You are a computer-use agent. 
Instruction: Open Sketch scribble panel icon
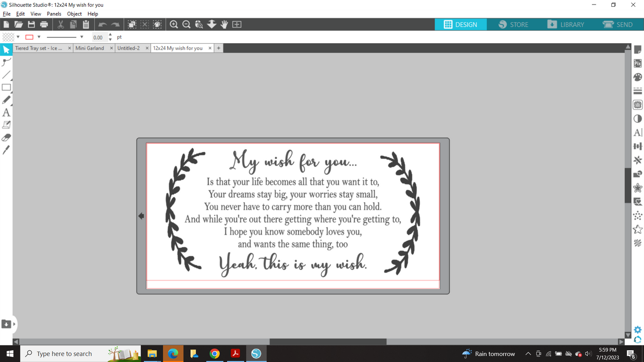click(638, 243)
